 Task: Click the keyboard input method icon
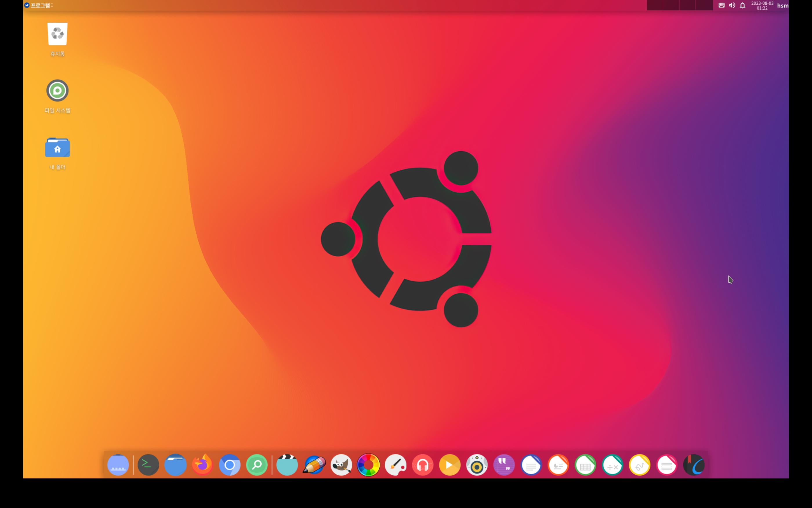[x=721, y=6]
